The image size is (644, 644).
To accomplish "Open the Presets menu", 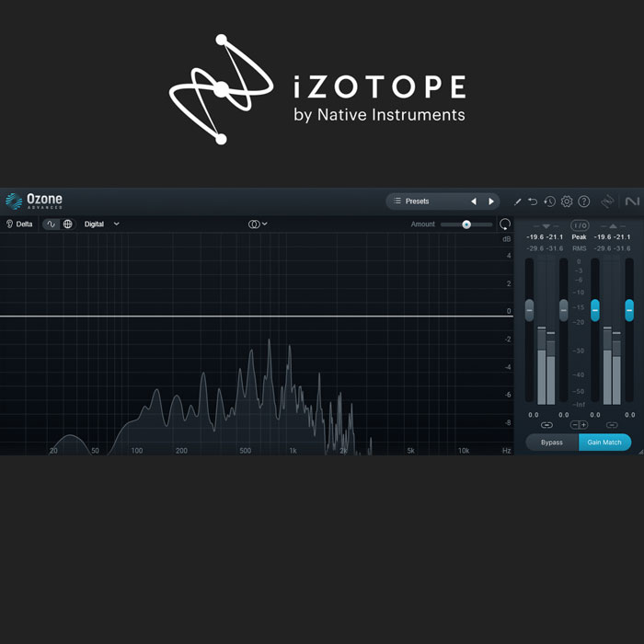I will click(418, 201).
